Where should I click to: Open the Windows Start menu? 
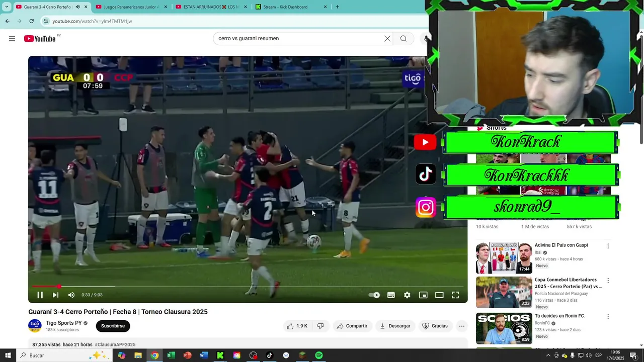click(x=8, y=355)
